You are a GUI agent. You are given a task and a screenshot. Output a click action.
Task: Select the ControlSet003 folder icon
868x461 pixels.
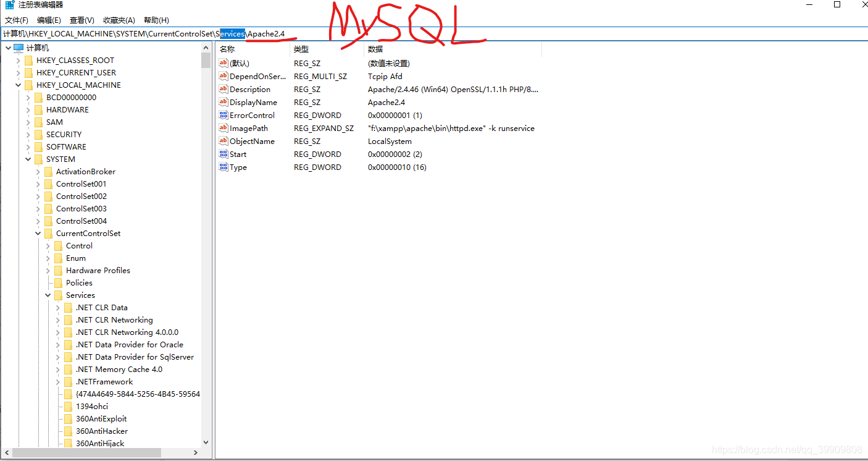[x=48, y=208]
